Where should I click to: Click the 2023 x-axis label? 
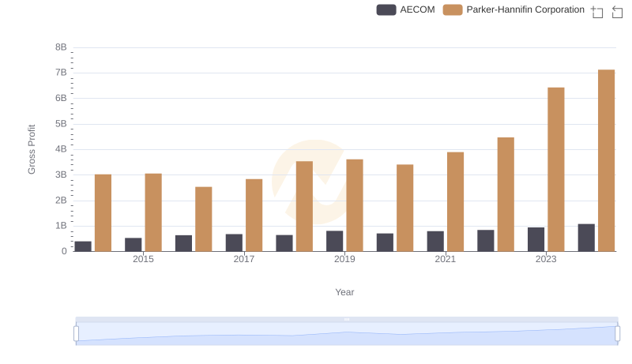pos(546,259)
